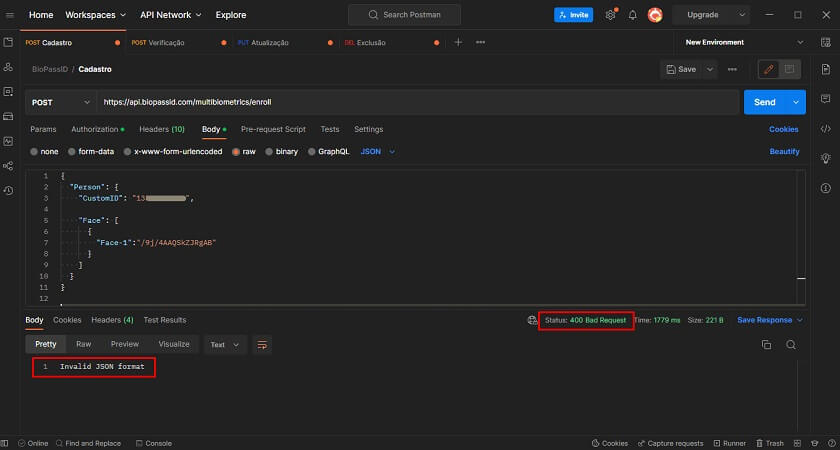The image size is (840, 450).
Task: Click the Cookies link beside the request tabs
Action: point(784,129)
